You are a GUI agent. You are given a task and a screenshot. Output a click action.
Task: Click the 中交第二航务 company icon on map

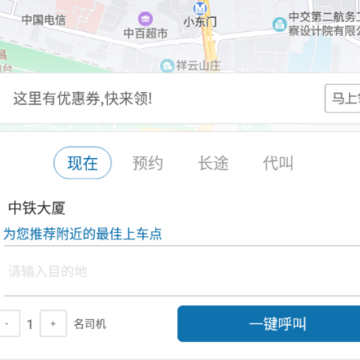tap(280, 25)
